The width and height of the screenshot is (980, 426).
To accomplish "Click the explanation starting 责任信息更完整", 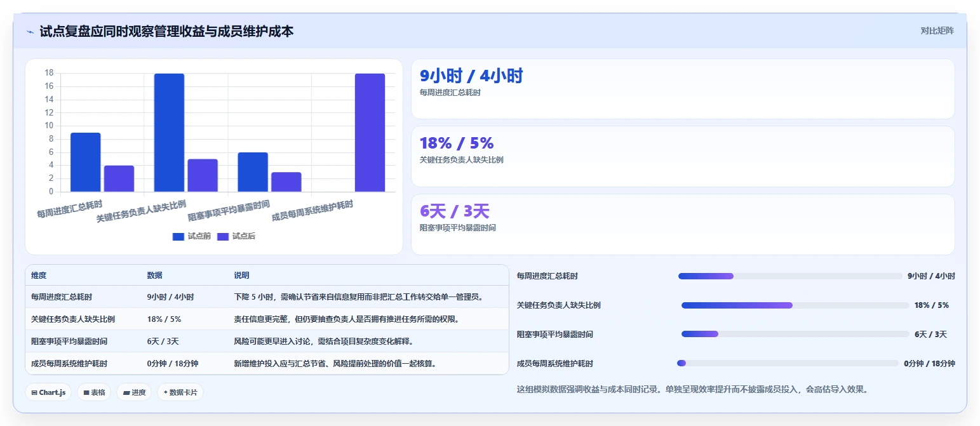I will pyautogui.click(x=347, y=319).
